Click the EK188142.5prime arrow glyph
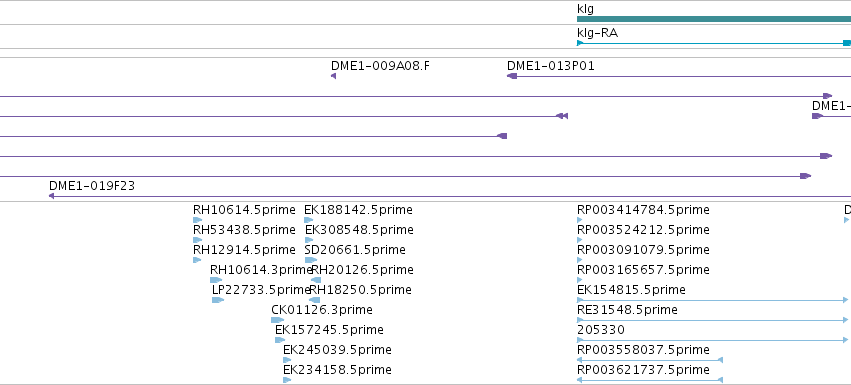 [x=309, y=220]
